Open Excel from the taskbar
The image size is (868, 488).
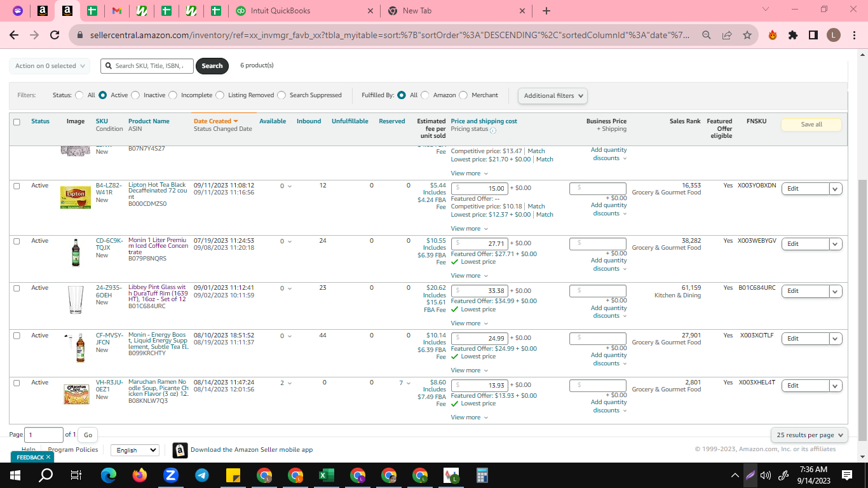[x=327, y=475]
